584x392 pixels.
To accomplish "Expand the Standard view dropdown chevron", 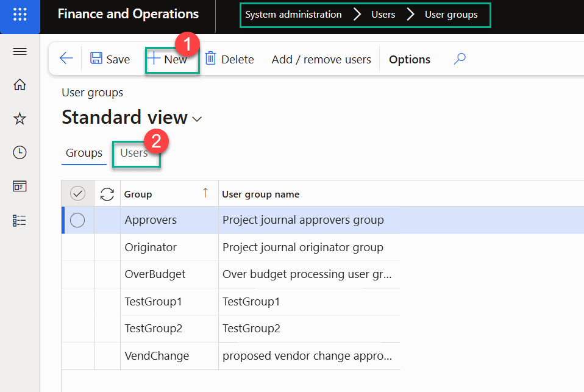I will coord(197,119).
